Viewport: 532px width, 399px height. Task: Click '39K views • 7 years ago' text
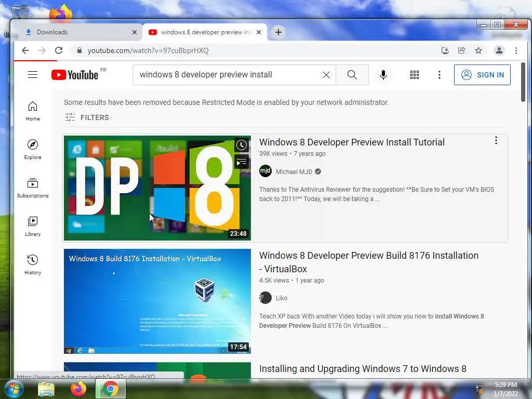[x=292, y=154]
